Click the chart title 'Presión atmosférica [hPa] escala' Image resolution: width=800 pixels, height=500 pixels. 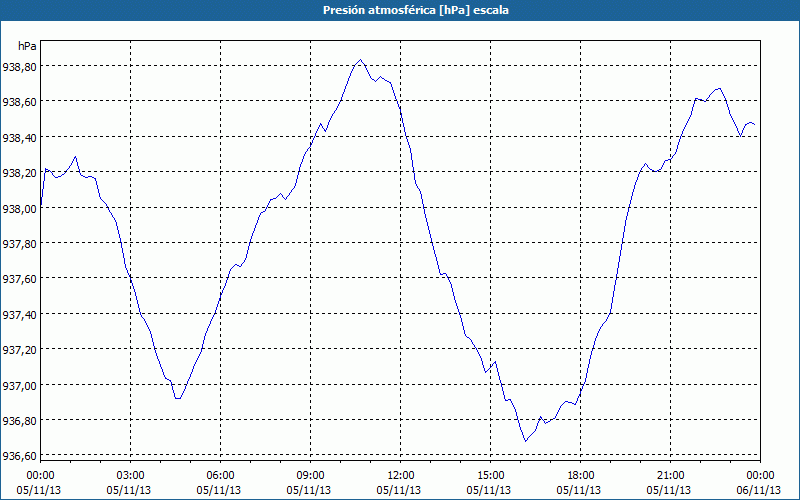(x=415, y=10)
